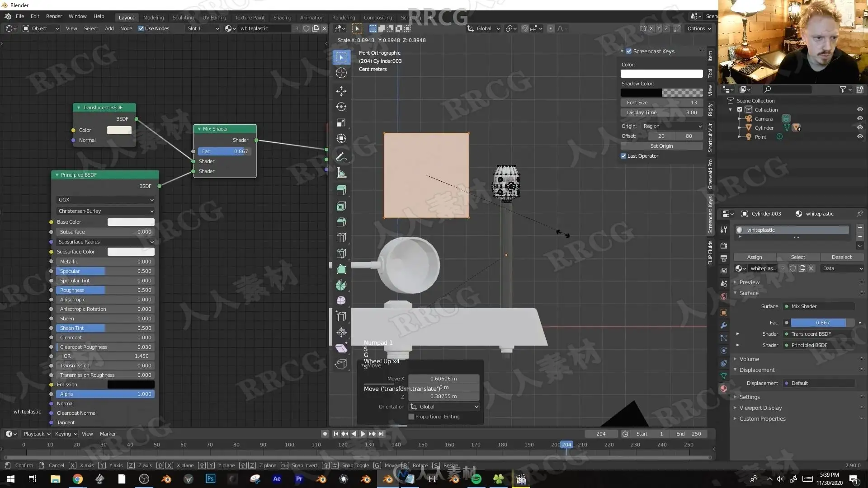This screenshot has height=488, width=868.
Task: Disable Last Operator checkbox
Action: (624, 156)
